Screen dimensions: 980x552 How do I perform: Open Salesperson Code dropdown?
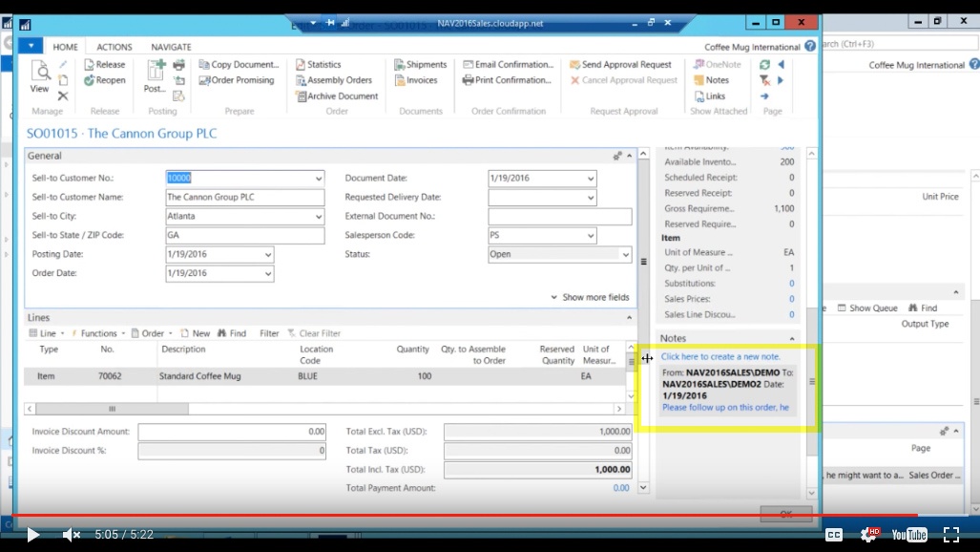click(590, 236)
